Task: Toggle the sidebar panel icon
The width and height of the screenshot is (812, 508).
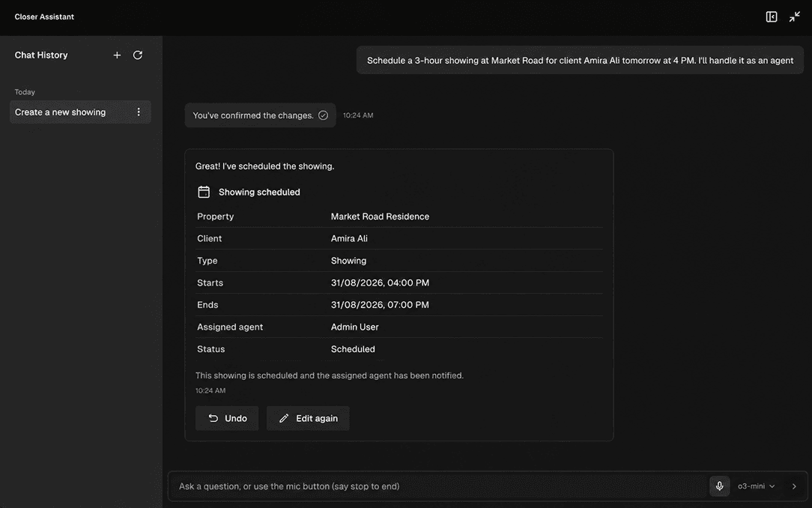Action: click(771, 16)
